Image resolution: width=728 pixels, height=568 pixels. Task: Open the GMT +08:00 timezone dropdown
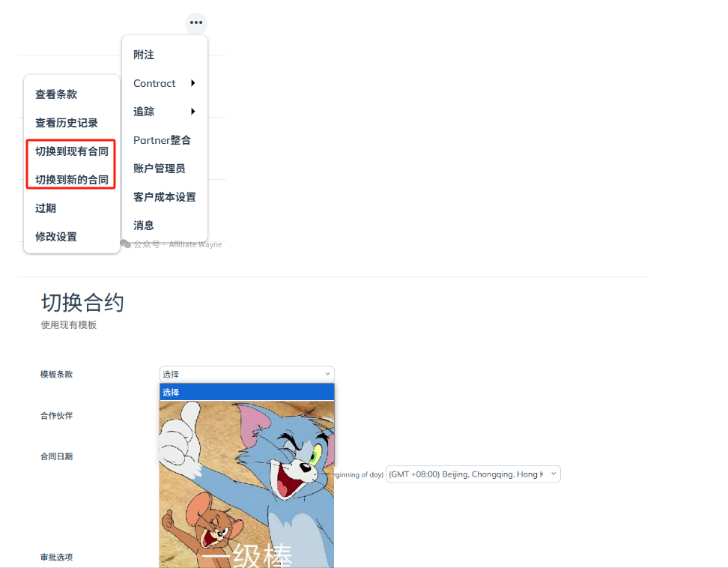click(x=473, y=474)
